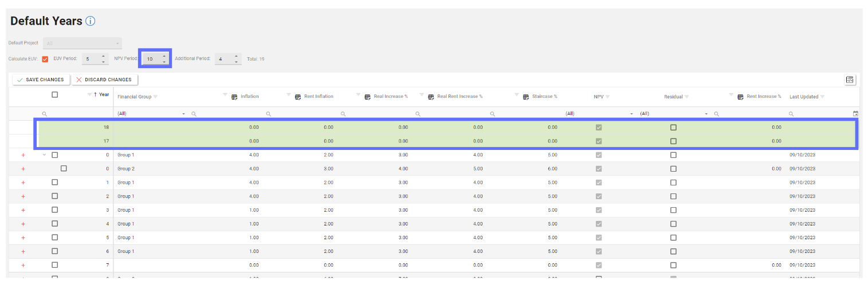Open the calendar icon in Last Updated filter
The height and width of the screenshot is (285, 868).
[855, 114]
